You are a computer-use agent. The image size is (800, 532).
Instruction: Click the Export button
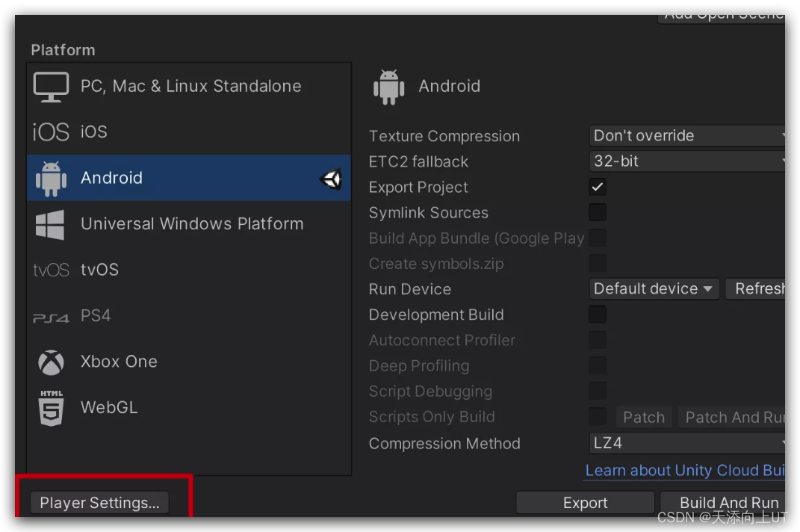coord(585,503)
